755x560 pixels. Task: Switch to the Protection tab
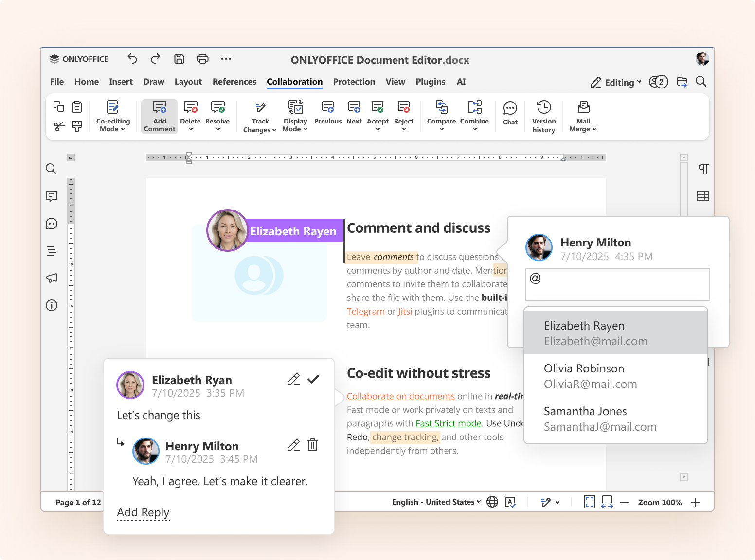354,82
